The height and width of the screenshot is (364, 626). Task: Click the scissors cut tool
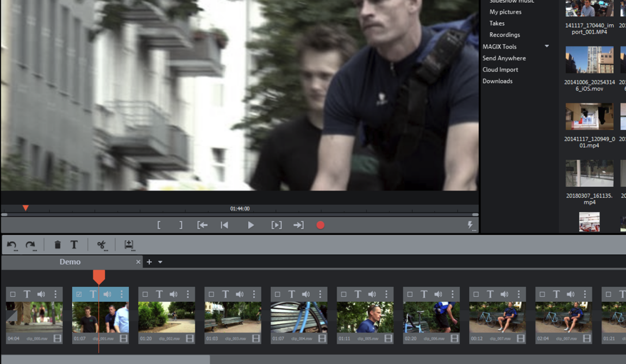click(101, 245)
